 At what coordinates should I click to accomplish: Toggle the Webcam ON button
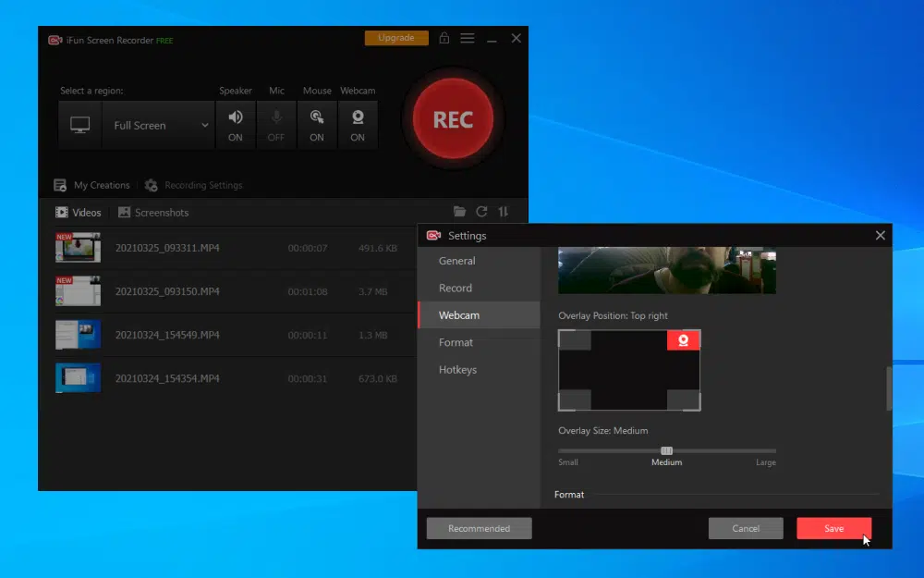click(x=358, y=125)
